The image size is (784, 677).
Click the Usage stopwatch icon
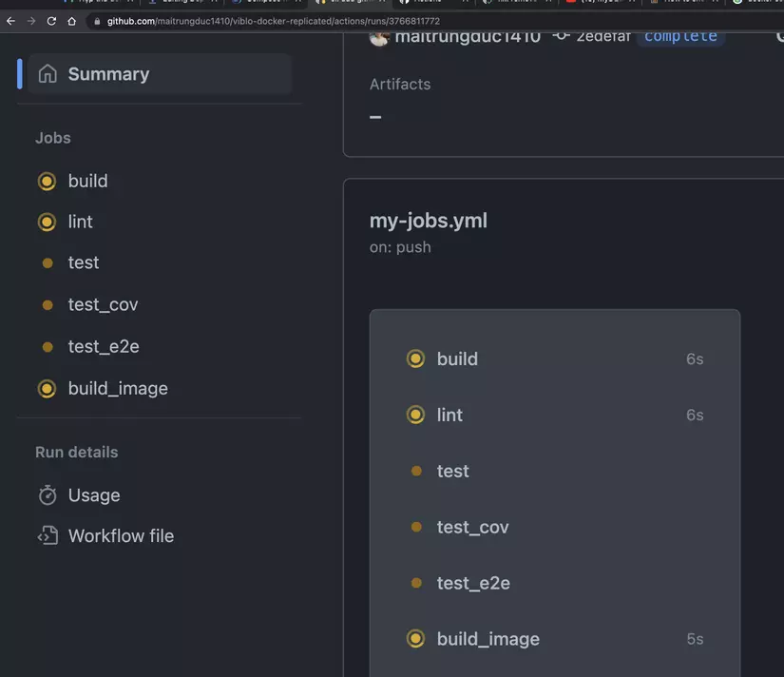(x=48, y=494)
